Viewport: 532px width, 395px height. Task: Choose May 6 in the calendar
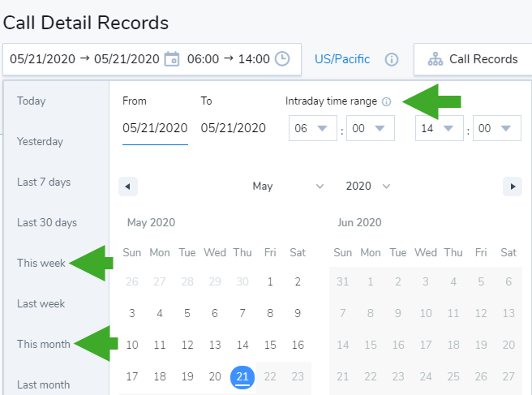click(x=215, y=313)
